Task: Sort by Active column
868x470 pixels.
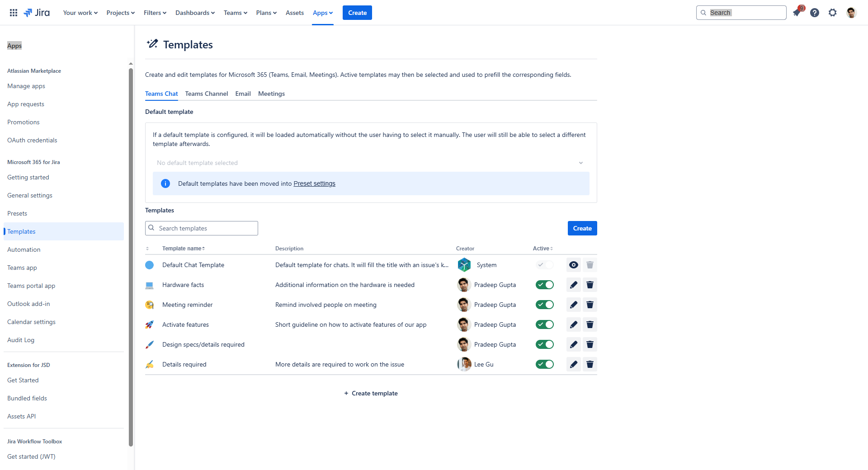Action: click(x=543, y=249)
